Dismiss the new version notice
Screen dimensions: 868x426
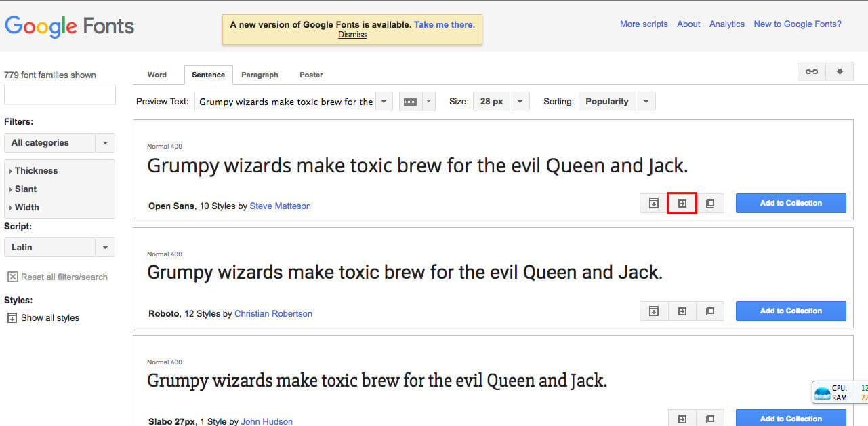coord(352,35)
